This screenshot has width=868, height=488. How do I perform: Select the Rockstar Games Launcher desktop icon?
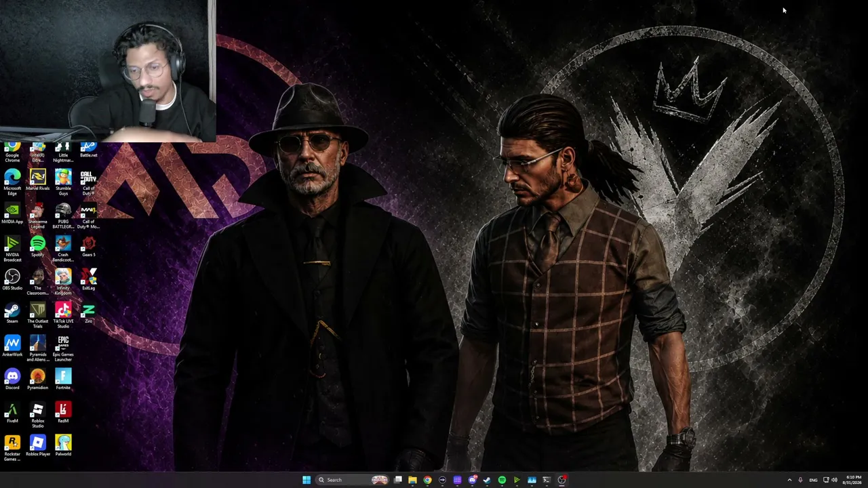pyautogui.click(x=12, y=448)
